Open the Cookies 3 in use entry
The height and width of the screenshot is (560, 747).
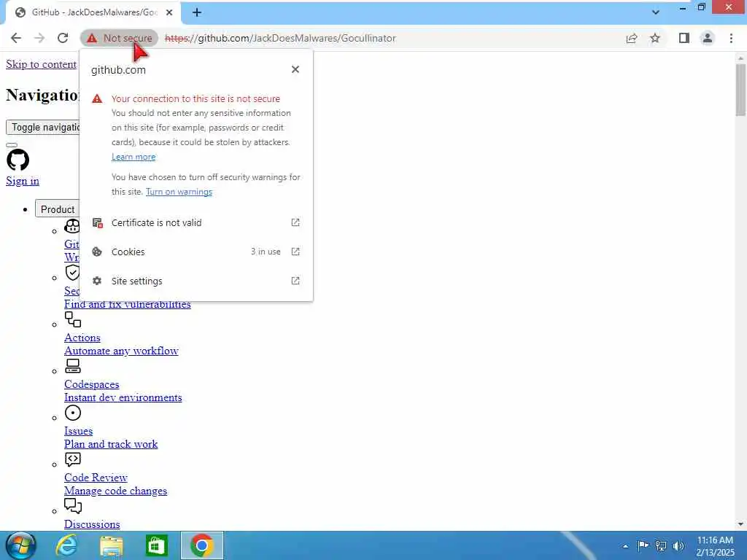pos(196,252)
